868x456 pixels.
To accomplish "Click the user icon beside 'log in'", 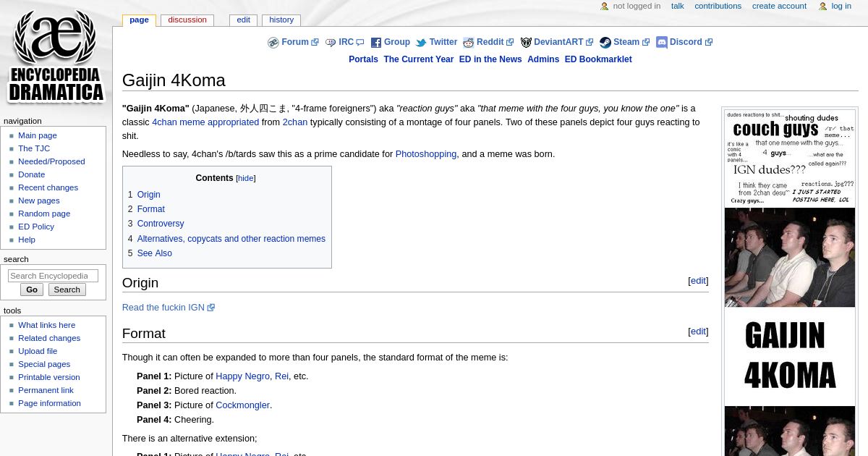I will pyautogui.click(x=822, y=7).
